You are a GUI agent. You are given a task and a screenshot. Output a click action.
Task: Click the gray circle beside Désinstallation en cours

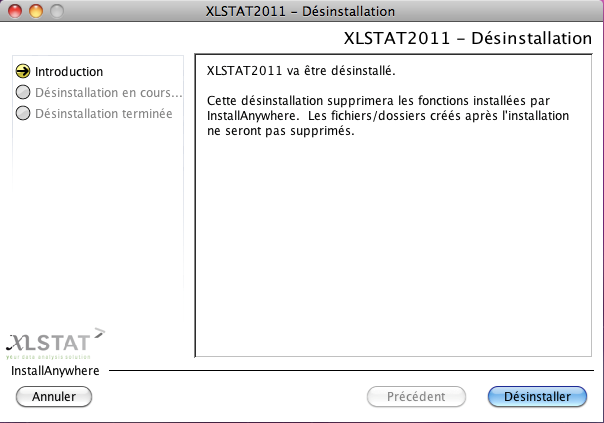click(x=23, y=93)
